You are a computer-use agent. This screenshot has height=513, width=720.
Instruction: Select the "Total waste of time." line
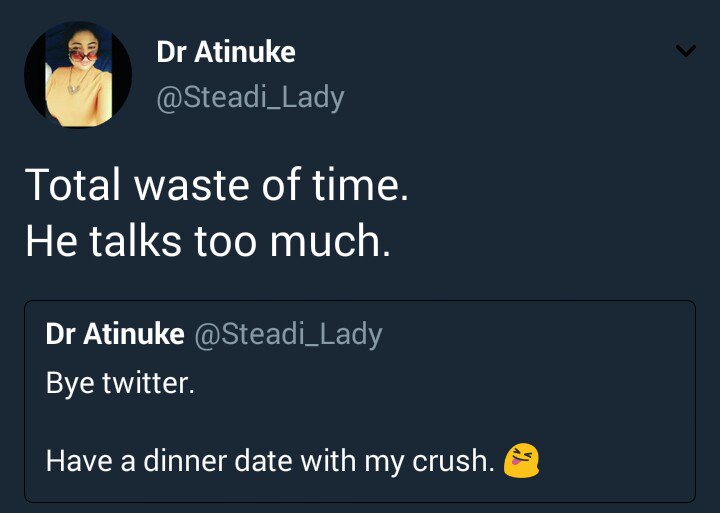216,186
